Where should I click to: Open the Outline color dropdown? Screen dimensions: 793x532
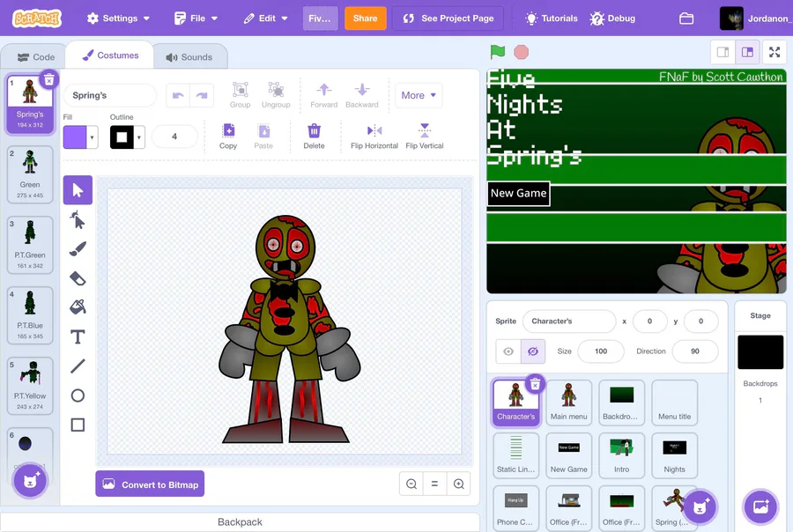click(x=139, y=137)
